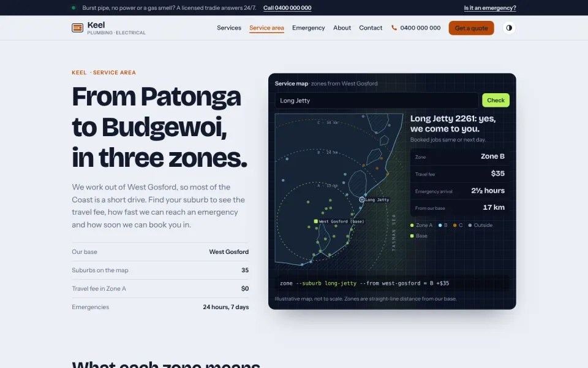Click the Long Jetty marker on the map
Viewport: 588px width, 368px height.
362,200
